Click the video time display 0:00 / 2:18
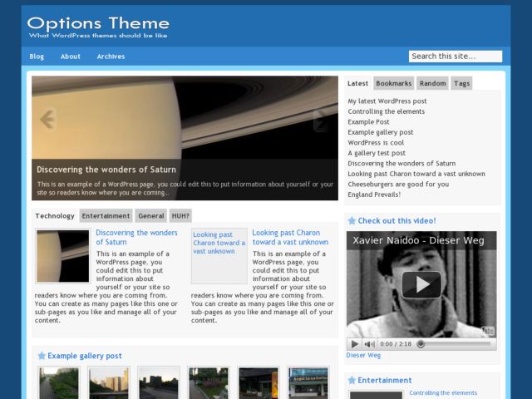The height and width of the screenshot is (399, 532). [396, 344]
